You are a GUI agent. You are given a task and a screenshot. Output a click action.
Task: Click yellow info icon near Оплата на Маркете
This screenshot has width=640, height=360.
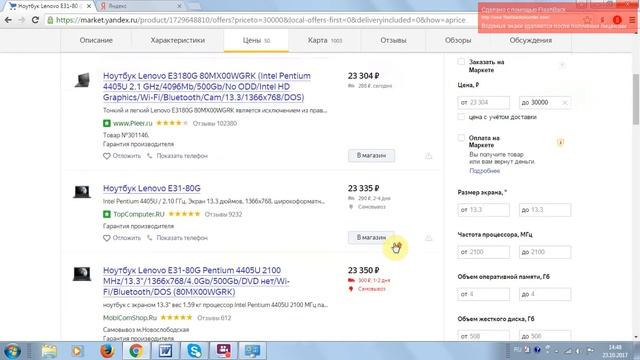click(560, 142)
